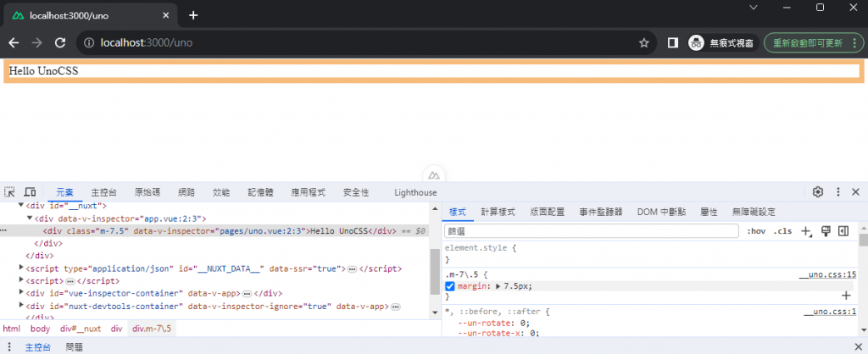Activate the inspect element picker tool

[x=10, y=192]
